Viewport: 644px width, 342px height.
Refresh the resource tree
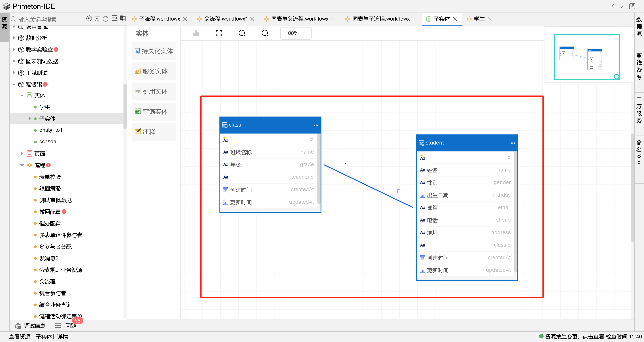pos(106,19)
